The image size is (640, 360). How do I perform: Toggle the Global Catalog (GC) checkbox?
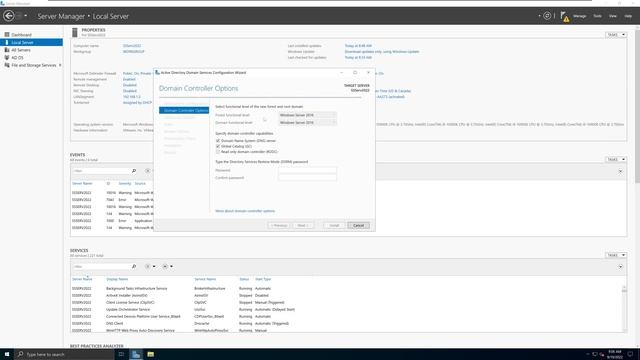tap(218, 146)
